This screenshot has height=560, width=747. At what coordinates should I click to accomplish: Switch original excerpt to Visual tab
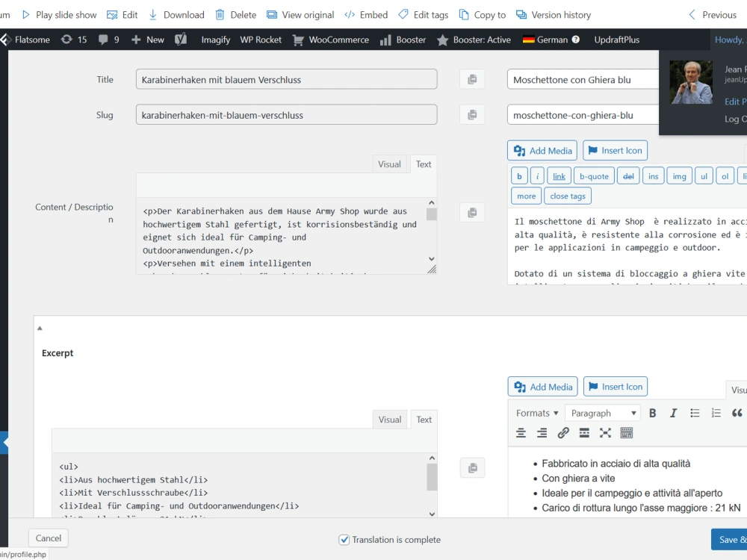[x=390, y=420]
